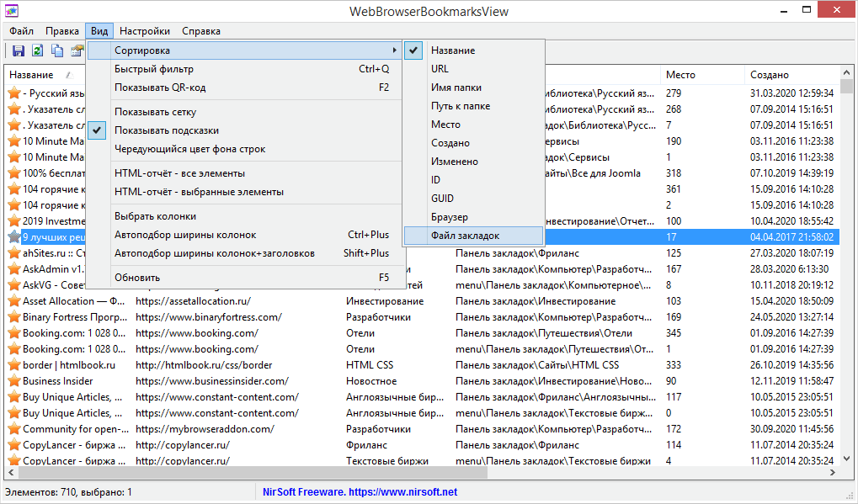Click the star icon for border | htmlbook.ru
This screenshot has height=504, width=858.
[x=14, y=365]
